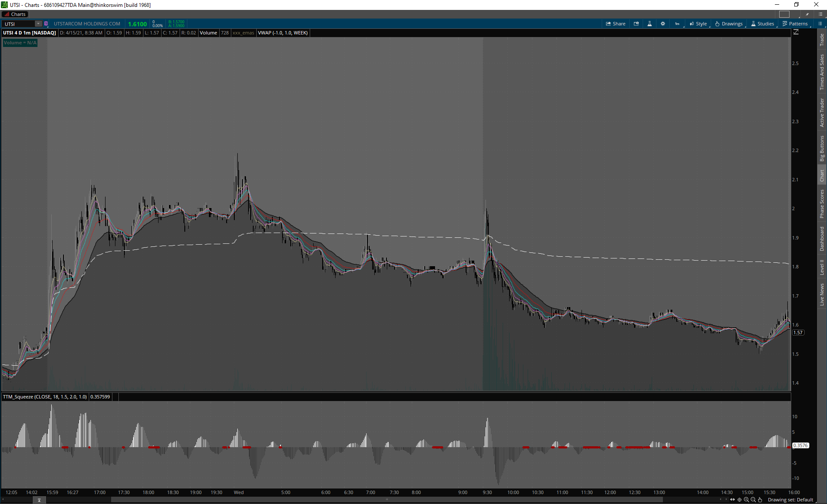Image resolution: width=827 pixels, height=504 pixels.
Task: Select the pointer hand drawing tool
Action: pos(760,500)
